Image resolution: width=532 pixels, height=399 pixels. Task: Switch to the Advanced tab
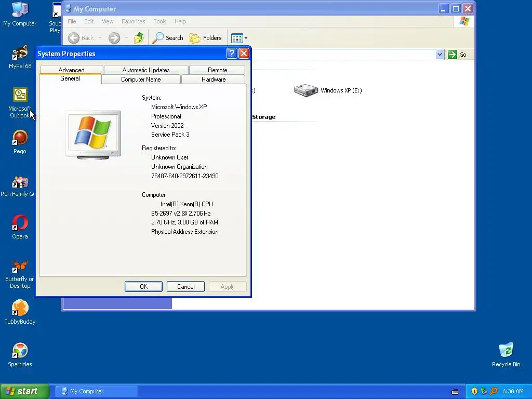pos(71,70)
